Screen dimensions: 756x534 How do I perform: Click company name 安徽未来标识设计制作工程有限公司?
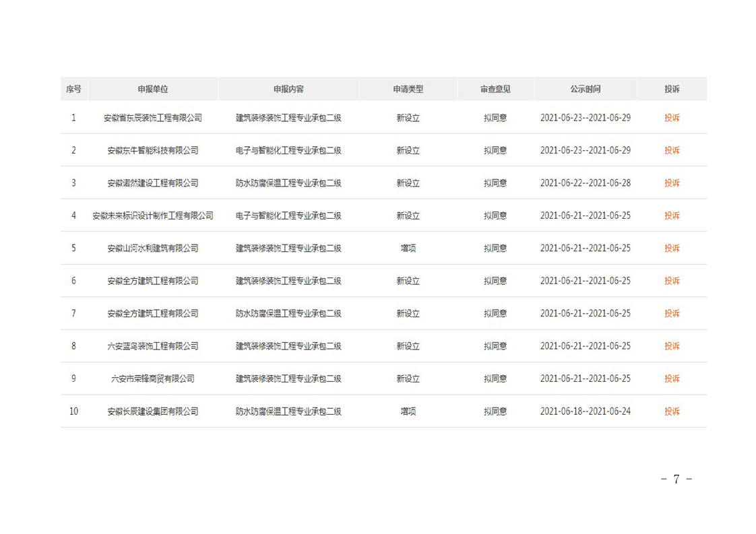153,215
